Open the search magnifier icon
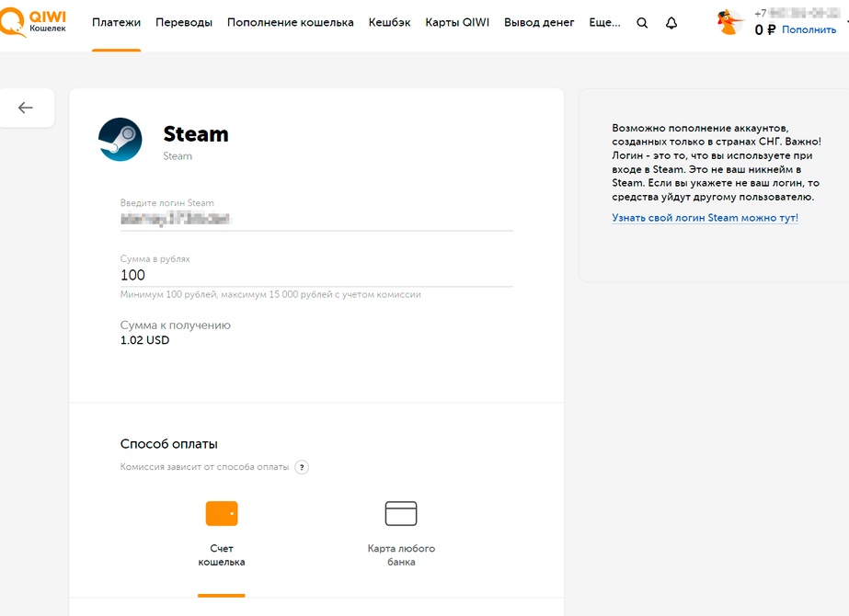Image resolution: width=849 pixels, height=616 pixels. click(x=642, y=23)
